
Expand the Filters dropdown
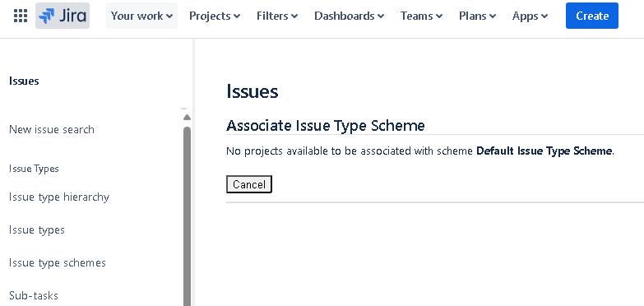pyautogui.click(x=277, y=16)
